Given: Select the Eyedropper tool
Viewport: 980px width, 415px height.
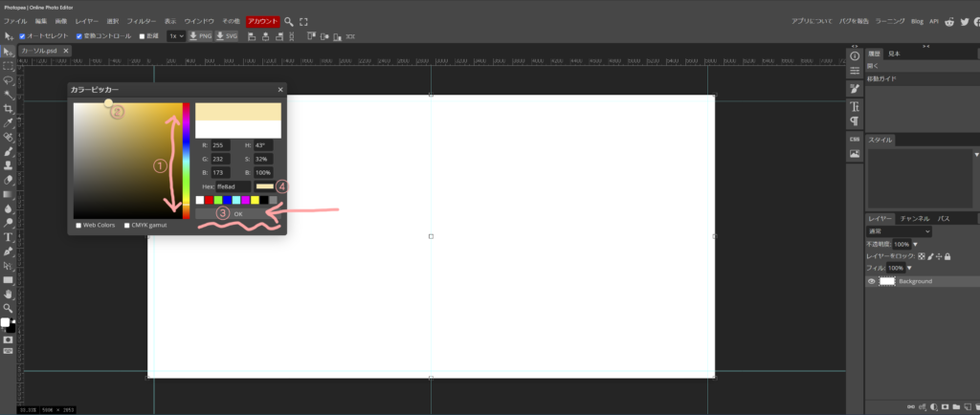Looking at the screenshot, I should point(8,123).
